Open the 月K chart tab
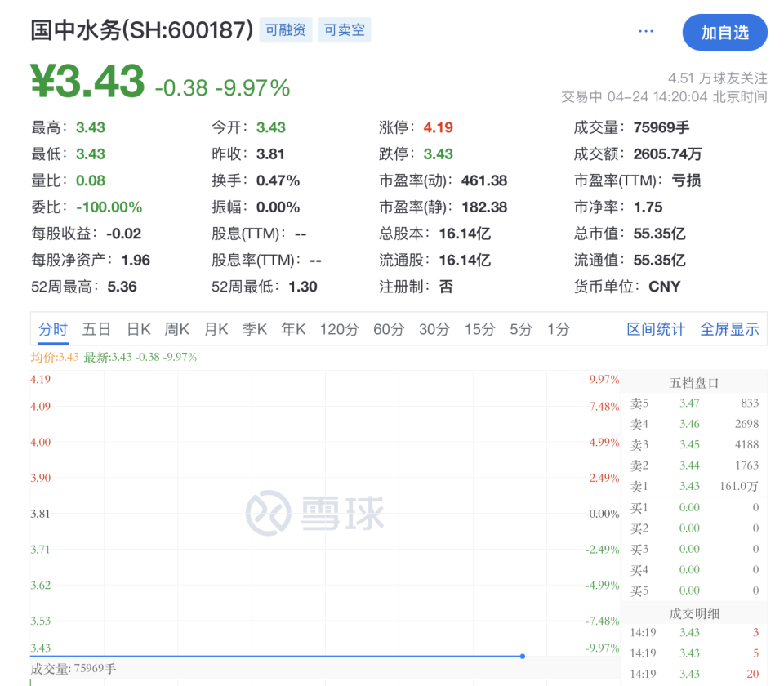The width and height of the screenshot is (784, 686). 216,329
